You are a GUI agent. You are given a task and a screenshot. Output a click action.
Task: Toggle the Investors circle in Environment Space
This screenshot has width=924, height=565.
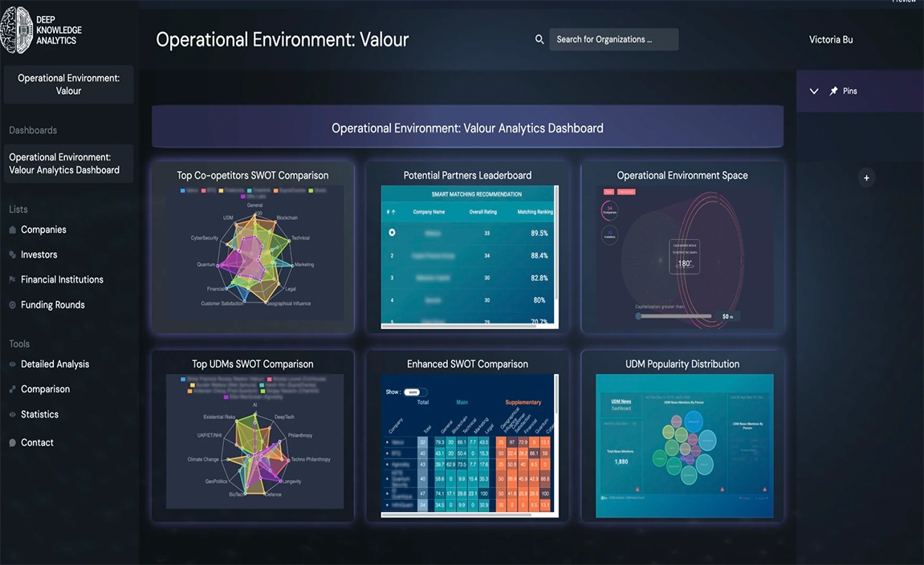(x=609, y=235)
